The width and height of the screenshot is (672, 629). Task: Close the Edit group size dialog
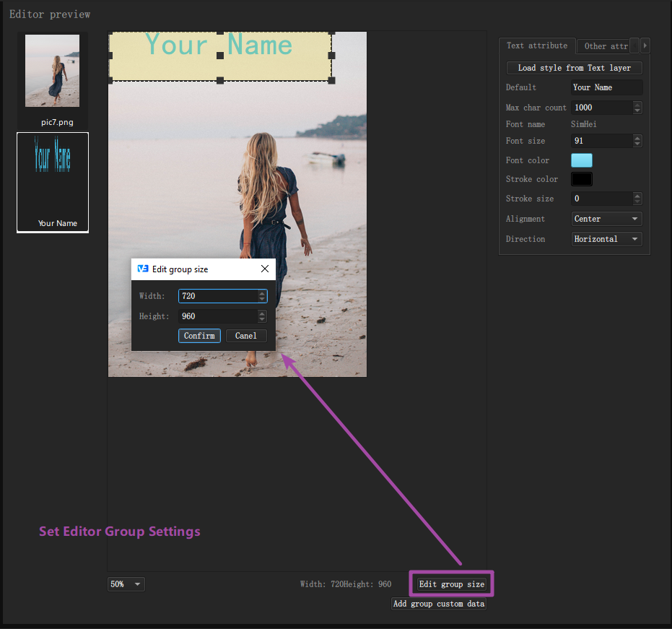pos(265,269)
